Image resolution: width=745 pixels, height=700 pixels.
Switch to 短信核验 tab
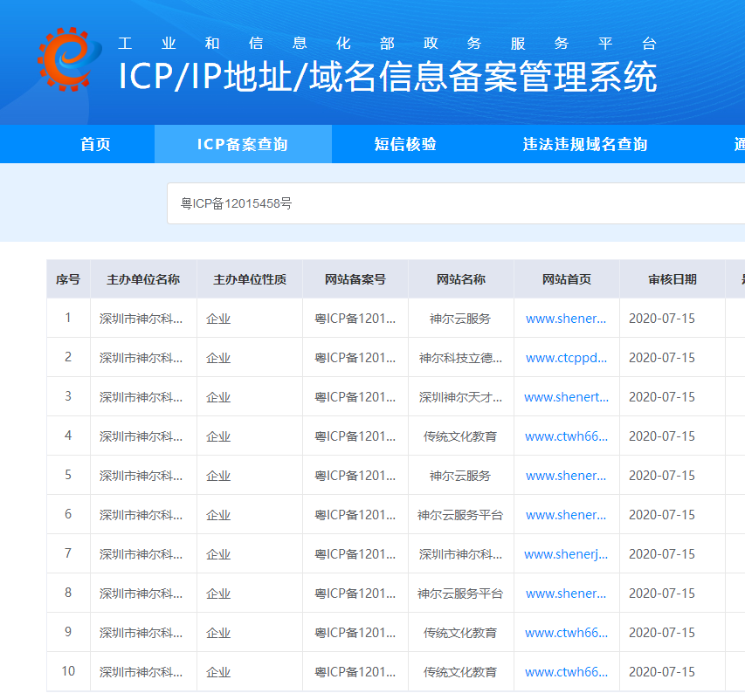click(404, 144)
